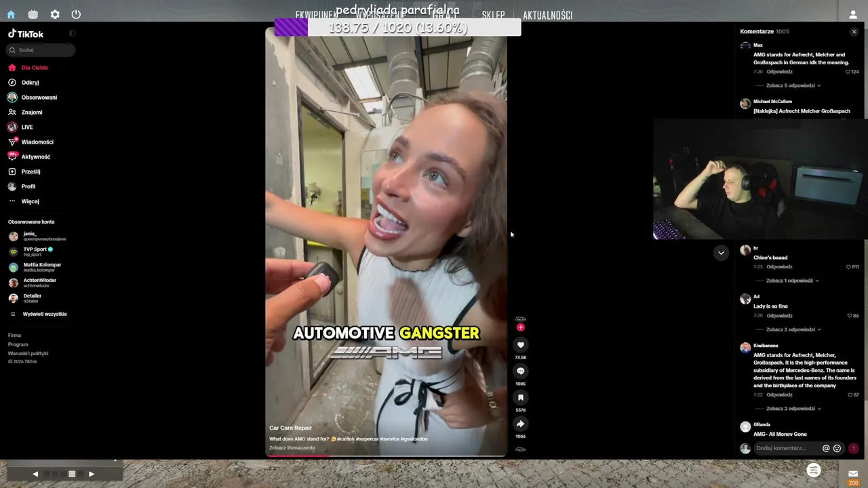Screen dimensions: 868x488
Task: Open the user profile icon in the top-right corner
Action: point(853,14)
